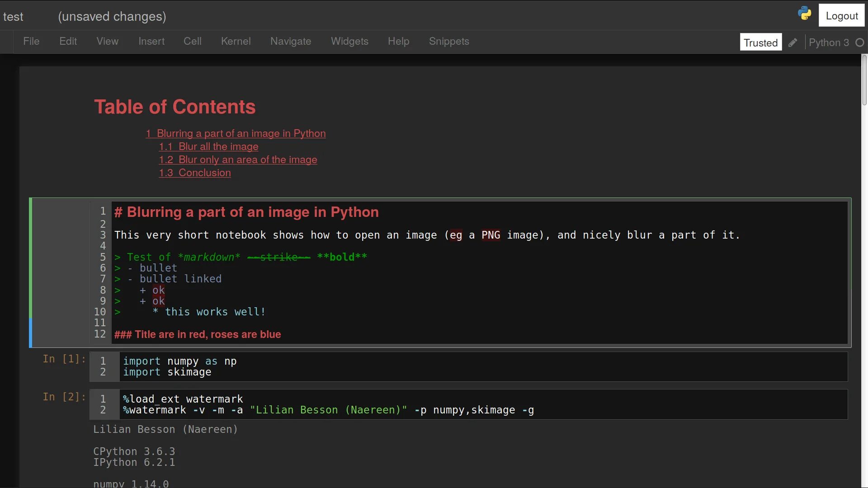Follow the 'Blur all the image' link

208,146
